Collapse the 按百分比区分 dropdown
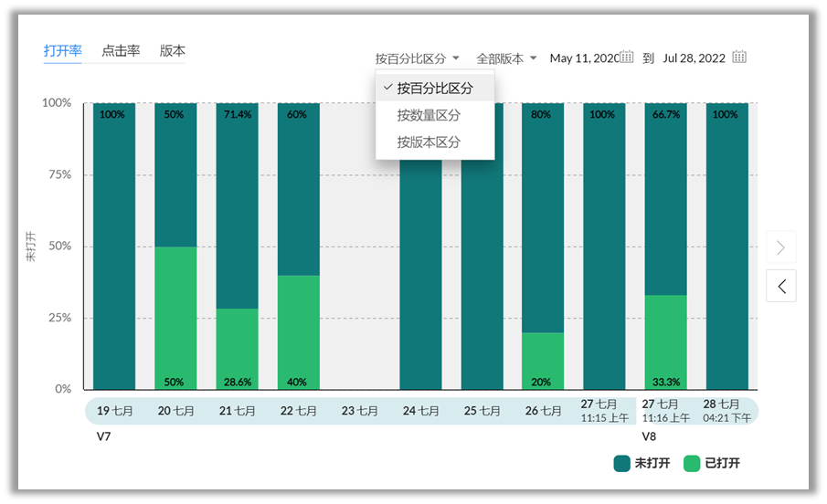 tap(417, 58)
